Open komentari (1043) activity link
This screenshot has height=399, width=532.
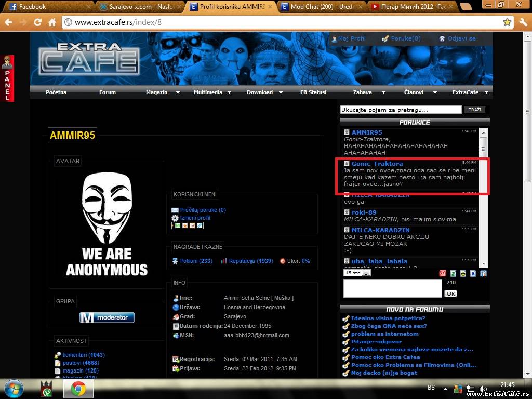(84, 355)
